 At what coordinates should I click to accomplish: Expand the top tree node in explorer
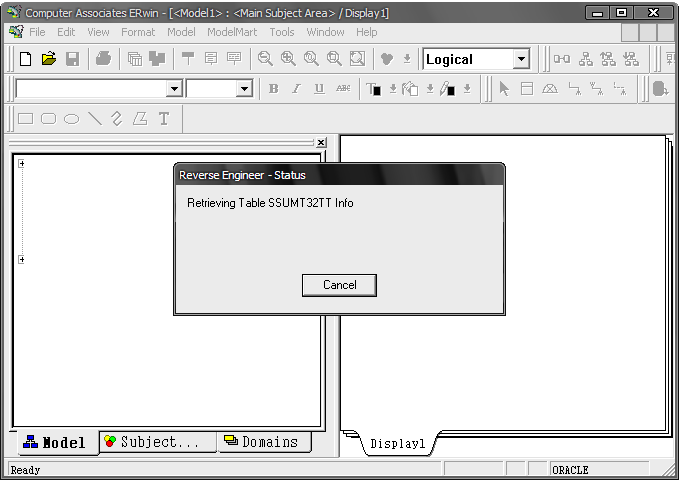(21, 163)
